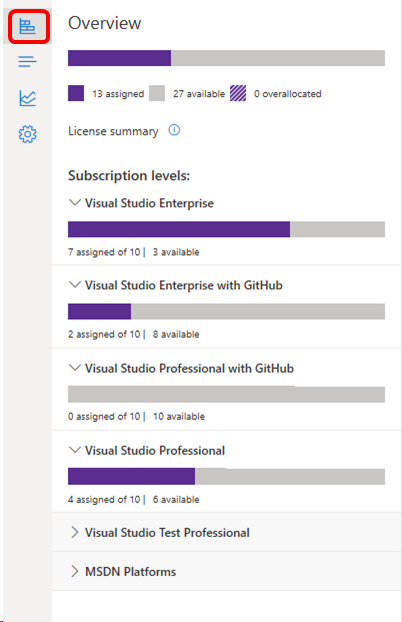Screen dimensions: 402x622
Task: Click the License summary info icon
Action: coord(174,130)
